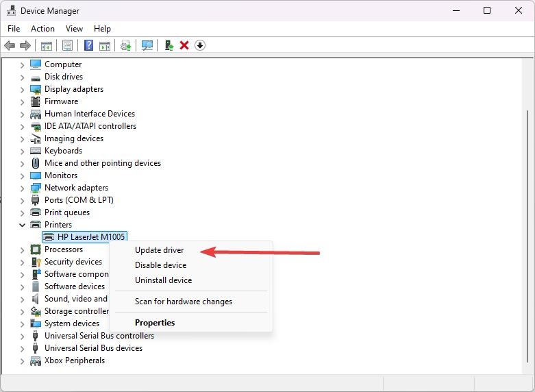Select the Xbox Peripherals row label
The height and width of the screenshot is (392, 535).
pos(75,360)
